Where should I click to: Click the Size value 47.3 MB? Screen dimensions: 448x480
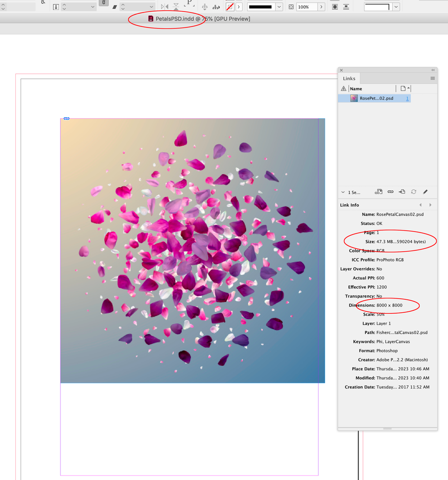click(401, 242)
